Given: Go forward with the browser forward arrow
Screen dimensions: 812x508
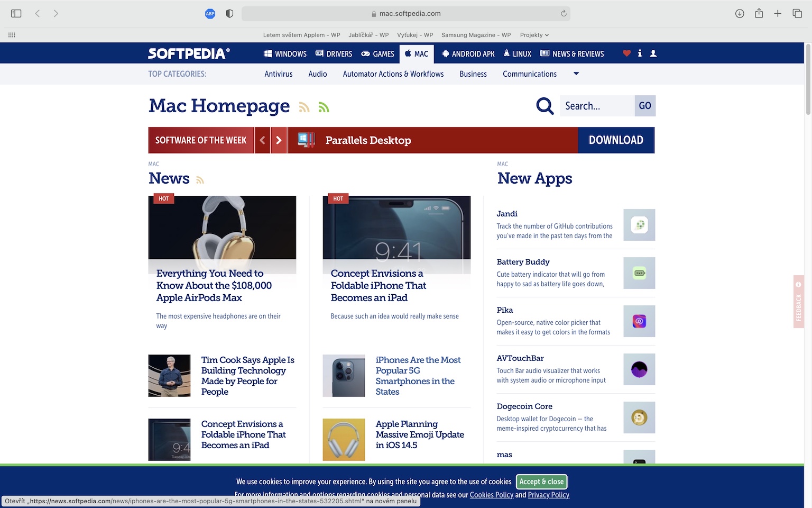Looking at the screenshot, I should pyautogui.click(x=56, y=13).
